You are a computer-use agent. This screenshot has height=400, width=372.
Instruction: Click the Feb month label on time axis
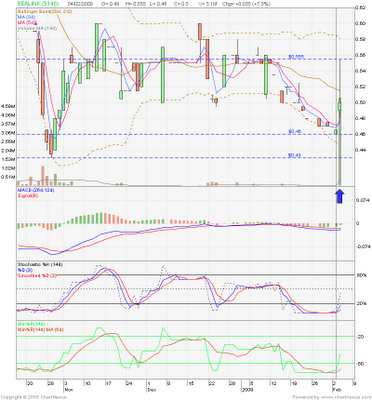[337, 389]
